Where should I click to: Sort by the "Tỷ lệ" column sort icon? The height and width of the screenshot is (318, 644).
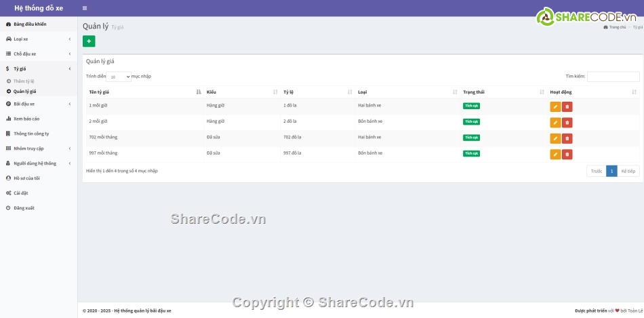click(350, 92)
